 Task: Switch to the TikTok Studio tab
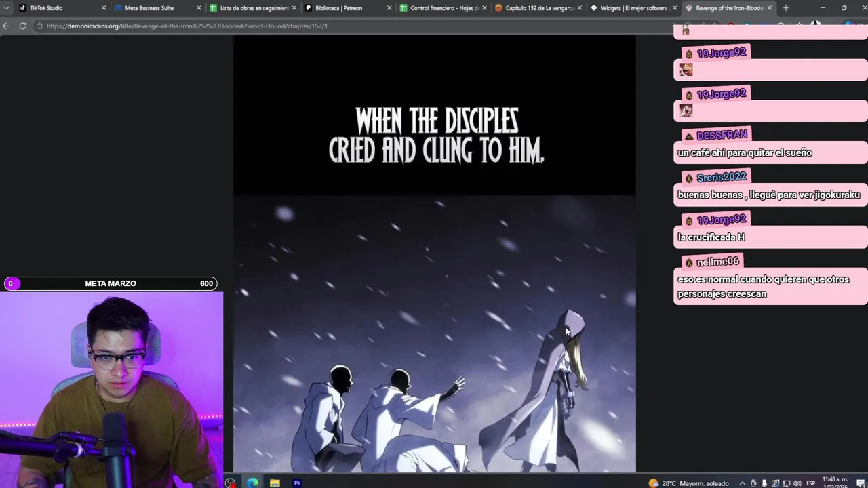(x=61, y=8)
